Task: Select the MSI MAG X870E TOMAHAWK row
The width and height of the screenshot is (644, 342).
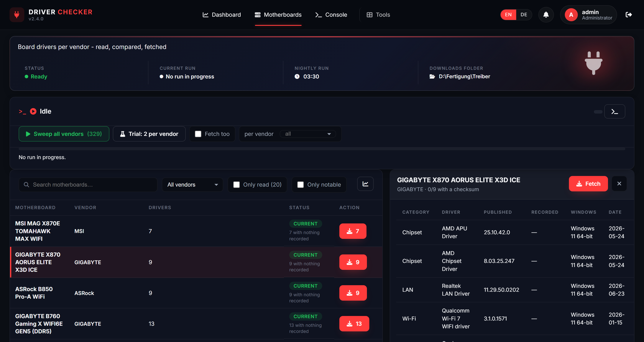Action: 196,231
